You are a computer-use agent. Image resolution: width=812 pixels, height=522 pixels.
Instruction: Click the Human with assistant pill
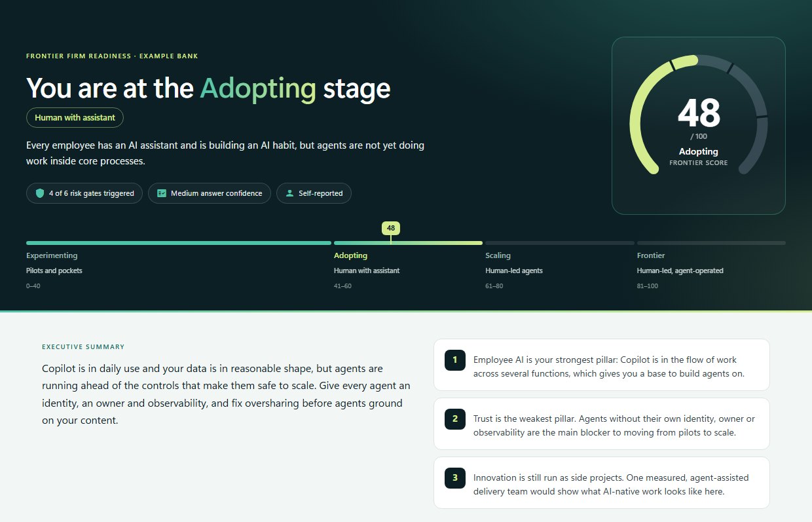click(x=75, y=118)
